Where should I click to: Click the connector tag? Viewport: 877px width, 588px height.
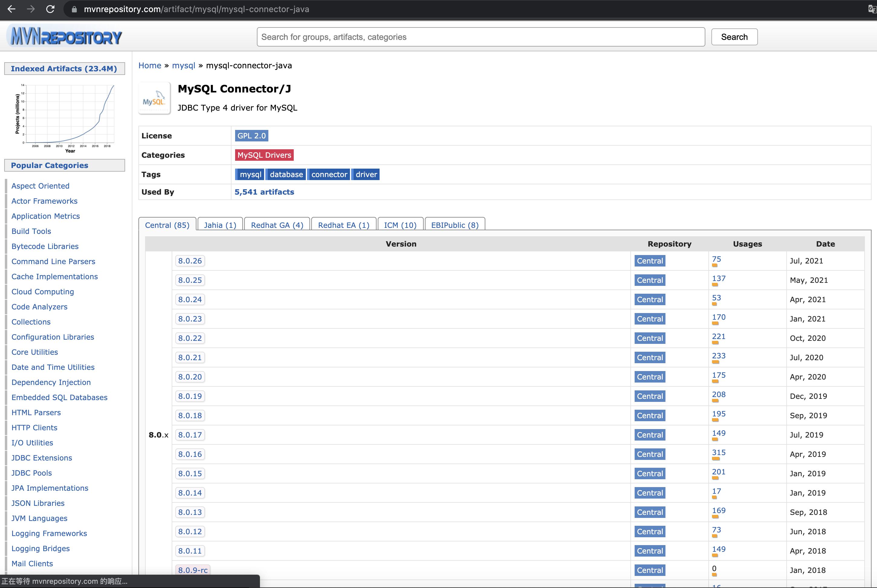329,174
